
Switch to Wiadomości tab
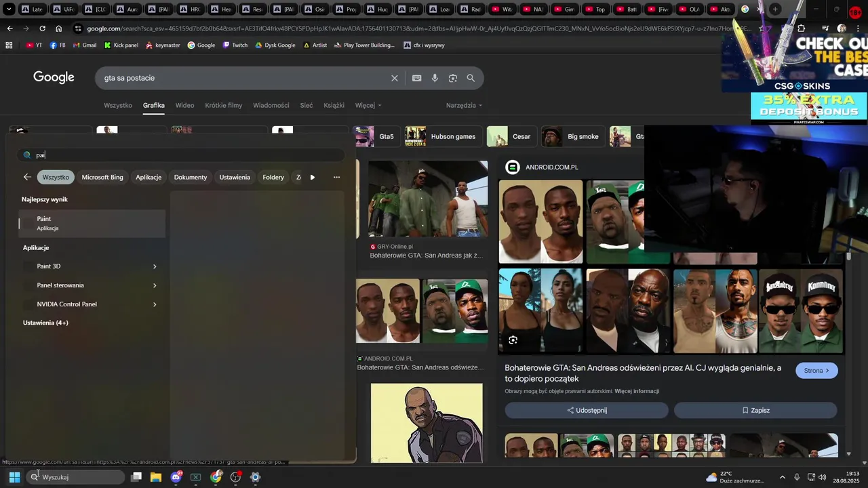[271, 105]
